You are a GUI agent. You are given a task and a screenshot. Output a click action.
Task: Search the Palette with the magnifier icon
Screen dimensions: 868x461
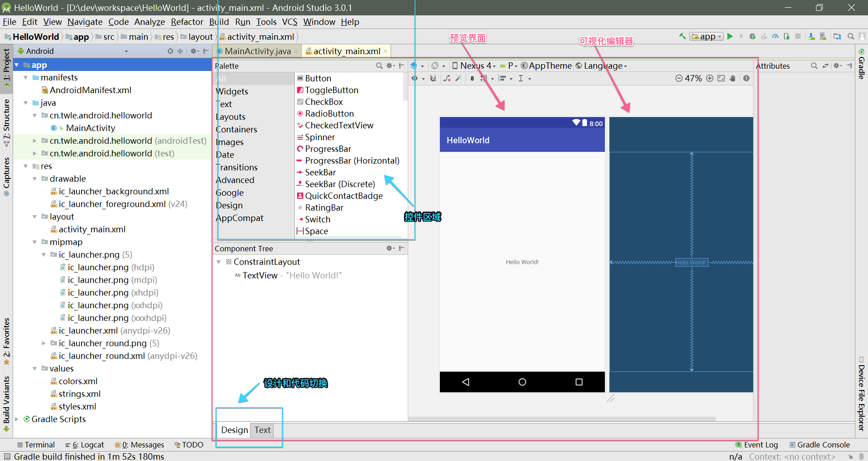[x=379, y=66]
